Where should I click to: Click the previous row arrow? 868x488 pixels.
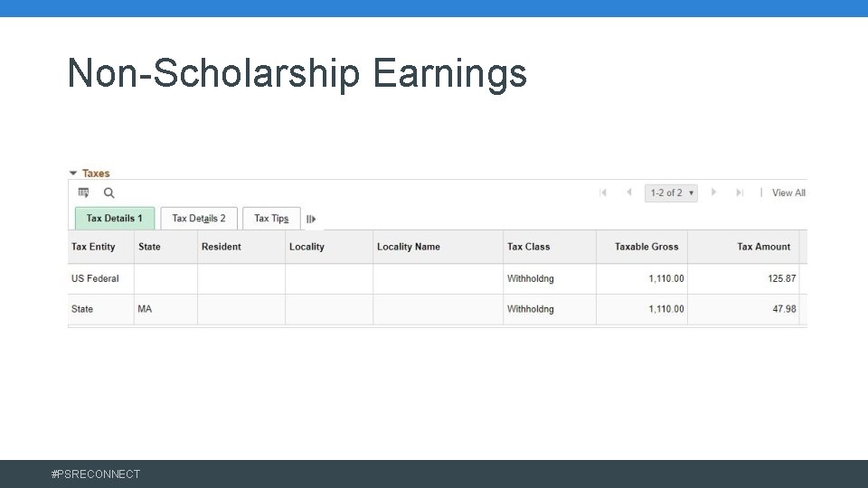point(628,192)
